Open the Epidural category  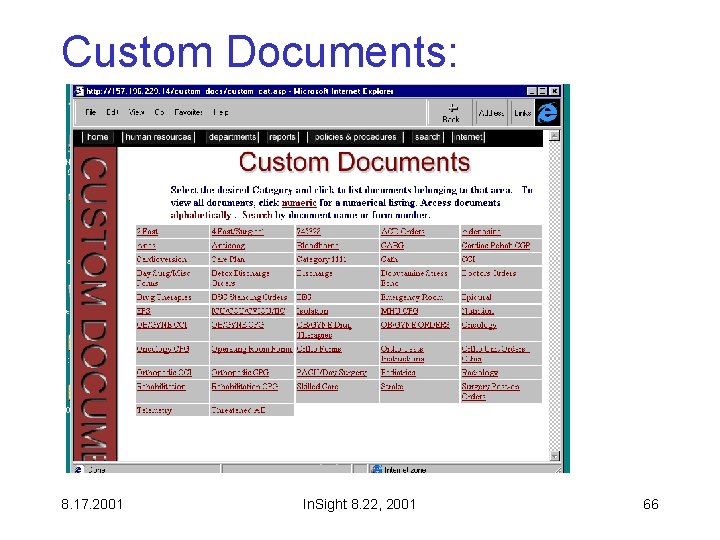point(476,297)
